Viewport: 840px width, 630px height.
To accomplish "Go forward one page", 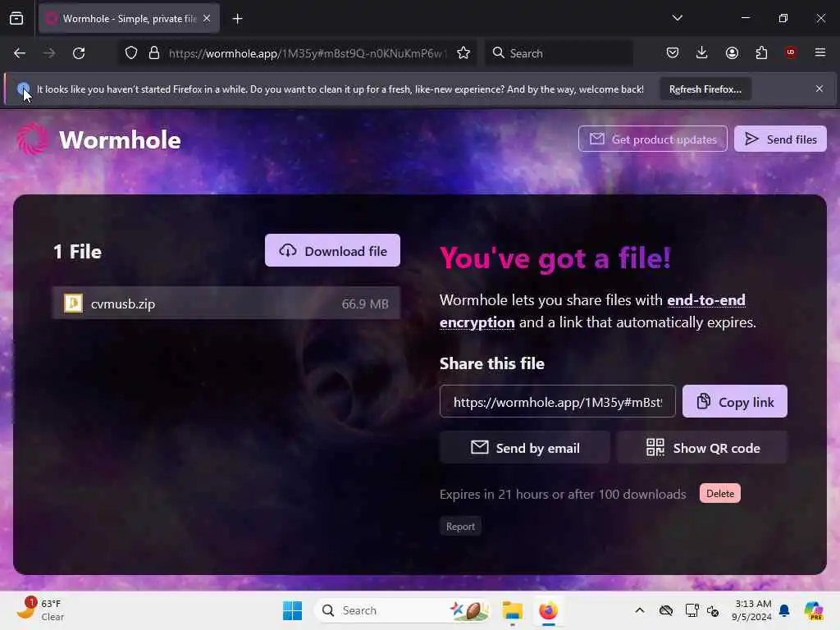I will coord(49,53).
